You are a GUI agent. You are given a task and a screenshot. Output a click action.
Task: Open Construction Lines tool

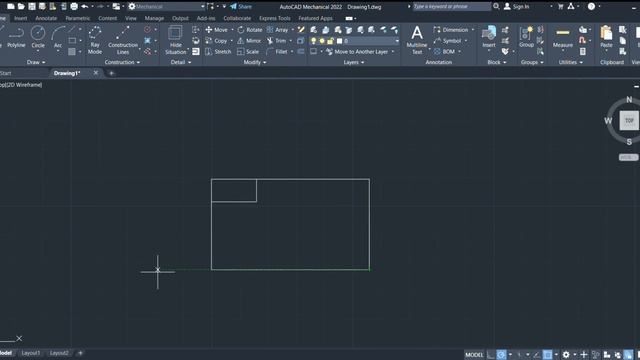coord(123,40)
